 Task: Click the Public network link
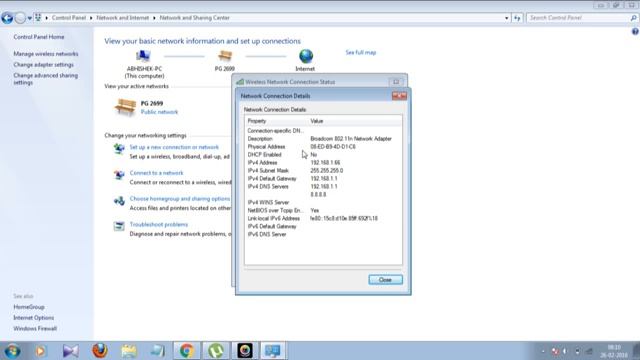159,112
